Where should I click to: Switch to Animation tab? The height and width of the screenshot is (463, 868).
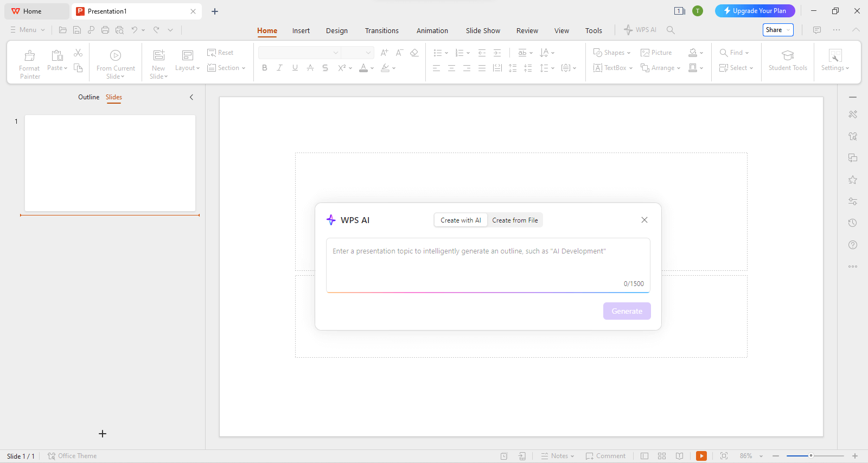432,30
